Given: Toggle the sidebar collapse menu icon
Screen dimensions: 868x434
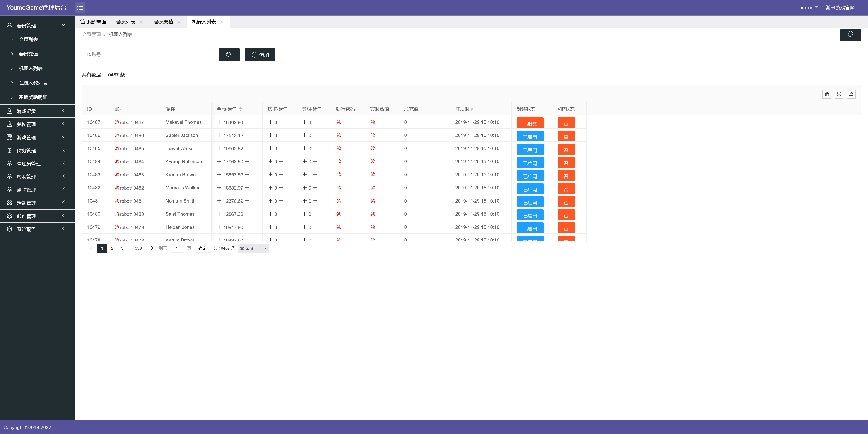Looking at the screenshot, I should tap(80, 8).
